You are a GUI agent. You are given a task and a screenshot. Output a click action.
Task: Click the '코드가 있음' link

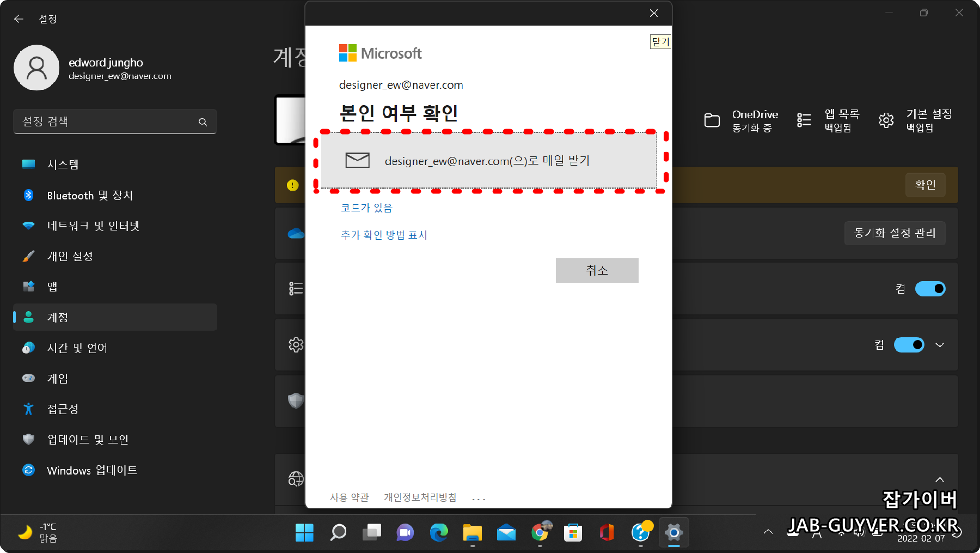(366, 208)
